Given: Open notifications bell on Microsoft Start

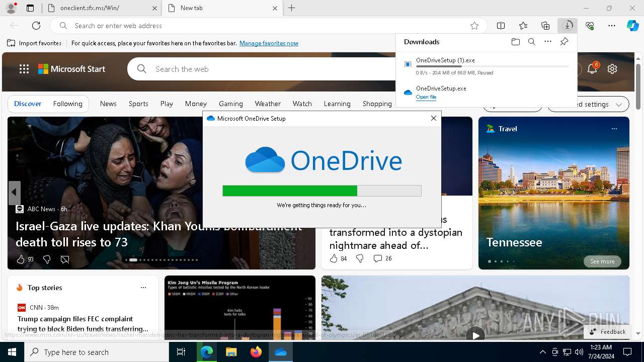Looking at the screenshot, I should point(592,69).
